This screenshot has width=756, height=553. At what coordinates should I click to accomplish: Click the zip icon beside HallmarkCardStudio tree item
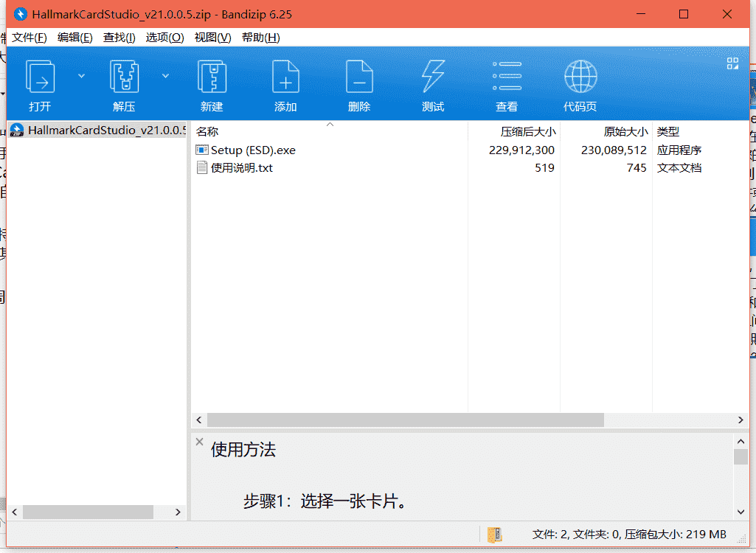17,131
